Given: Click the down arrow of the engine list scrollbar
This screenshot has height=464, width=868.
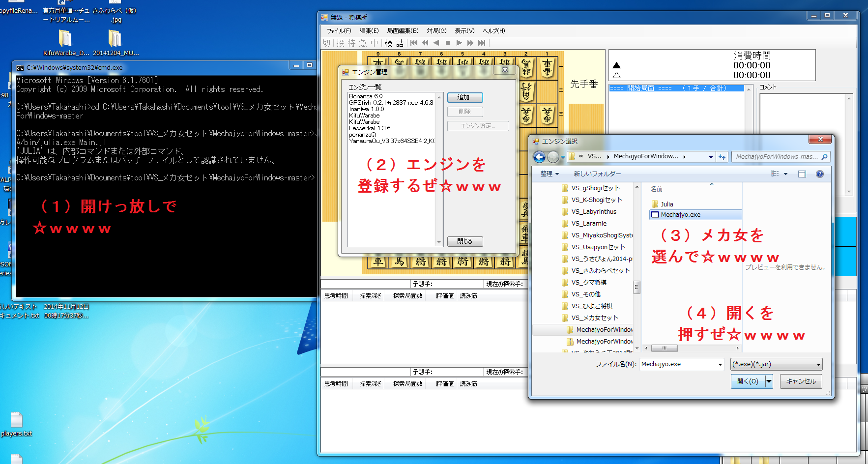Looking at the screenshot, I should (x=439, y=242).
